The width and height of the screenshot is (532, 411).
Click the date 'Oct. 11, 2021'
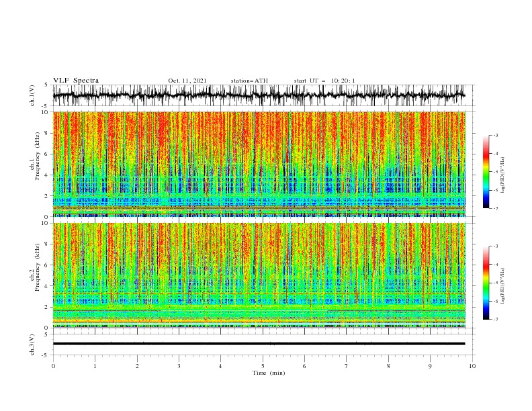tap(187, 81)
